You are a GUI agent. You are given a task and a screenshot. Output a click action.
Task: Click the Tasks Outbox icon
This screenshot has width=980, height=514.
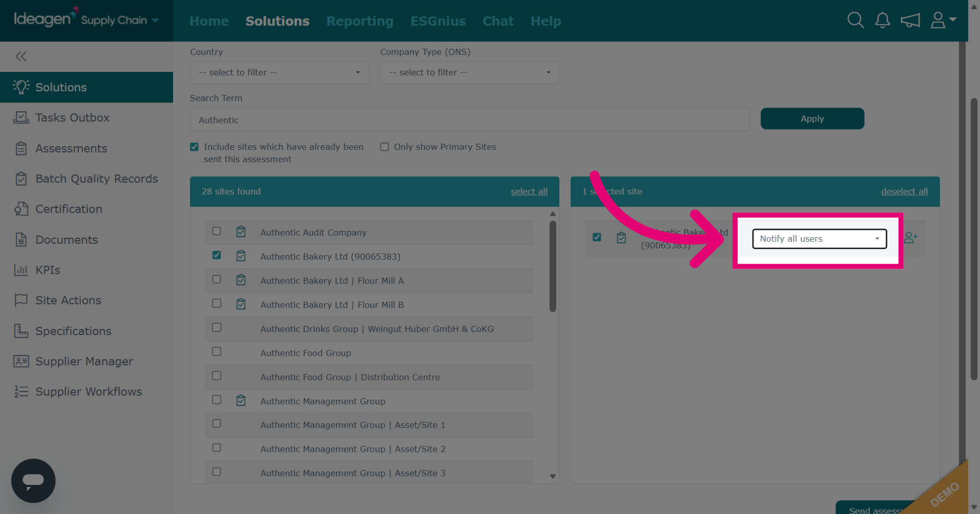pos(21,117)
